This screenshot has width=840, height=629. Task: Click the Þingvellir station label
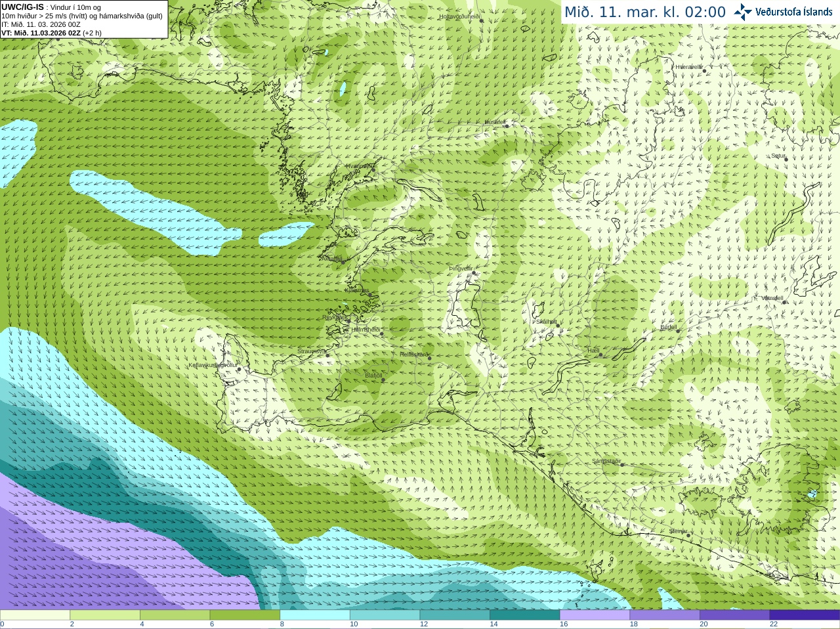pos(461,269)
